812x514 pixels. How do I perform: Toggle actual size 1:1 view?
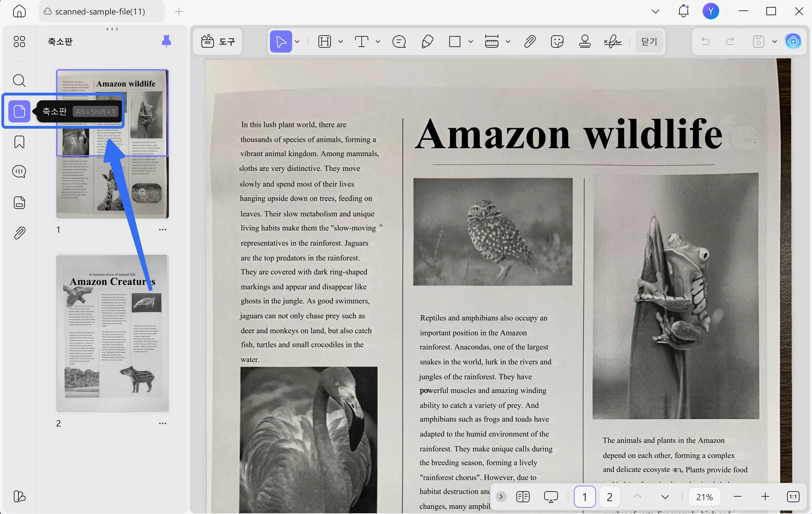tap(793, 497)
